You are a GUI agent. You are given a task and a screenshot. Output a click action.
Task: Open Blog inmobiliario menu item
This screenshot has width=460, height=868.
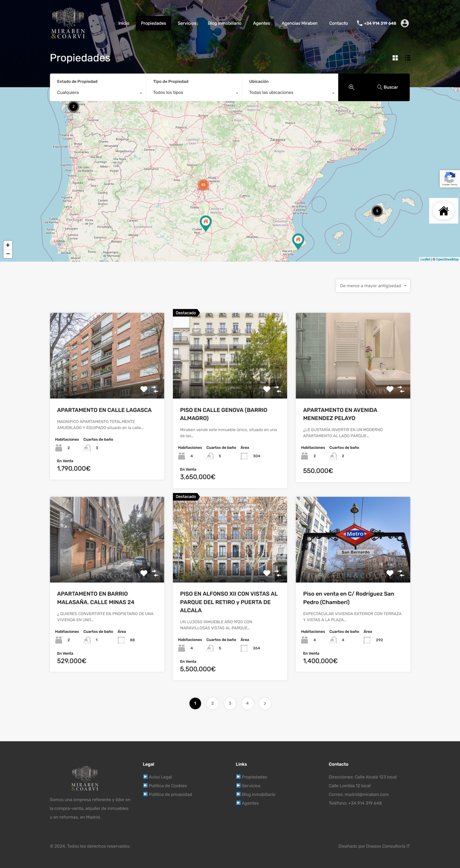224,23
